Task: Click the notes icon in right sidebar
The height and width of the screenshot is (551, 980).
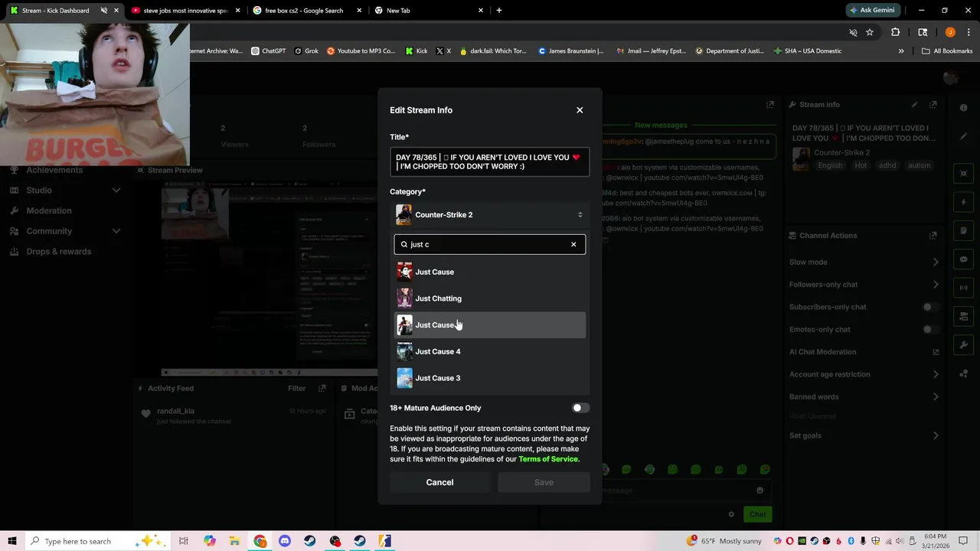Action: tap(963, 230)
